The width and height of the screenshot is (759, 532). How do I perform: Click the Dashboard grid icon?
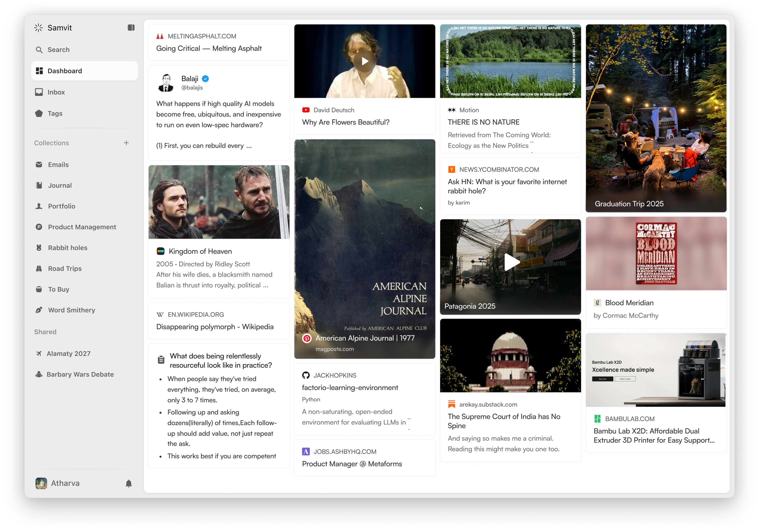(x=39, y=71)
